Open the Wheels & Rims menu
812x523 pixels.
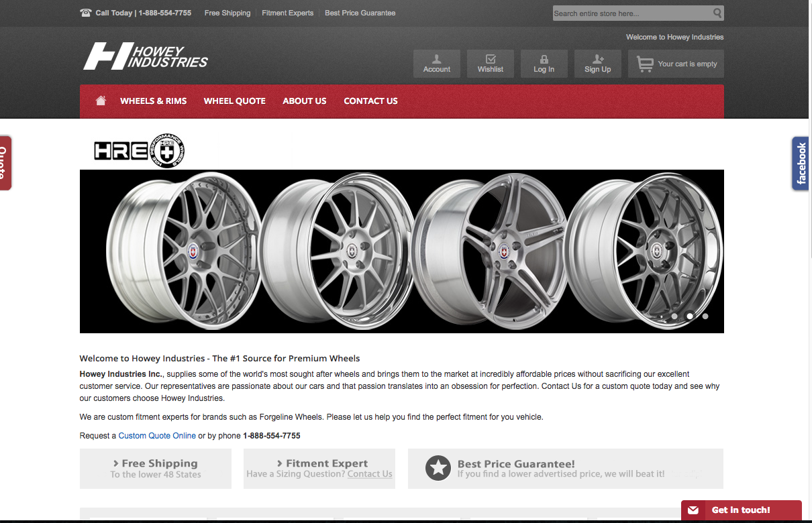[x=154, y=101]
